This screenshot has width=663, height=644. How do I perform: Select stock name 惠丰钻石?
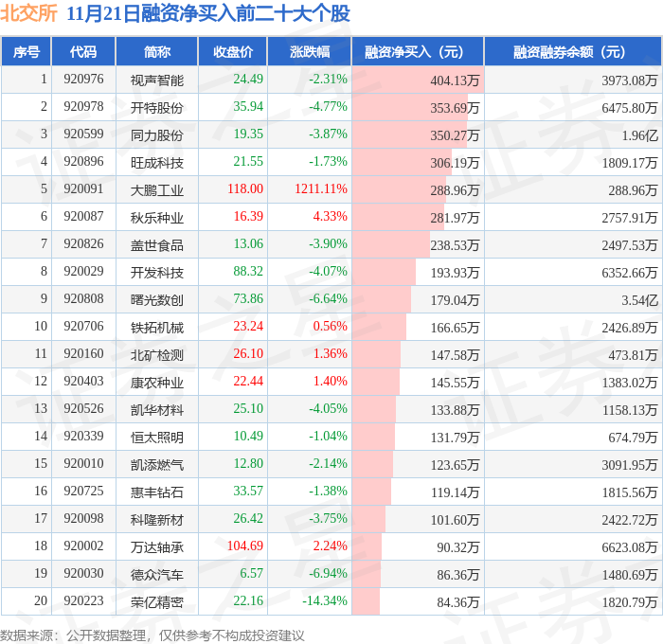click(157, 492)
